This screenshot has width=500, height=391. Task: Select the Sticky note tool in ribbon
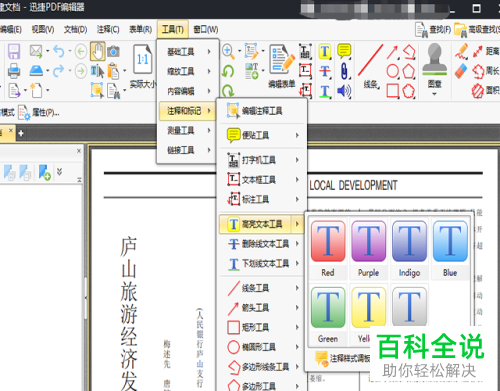pos(344,51)
